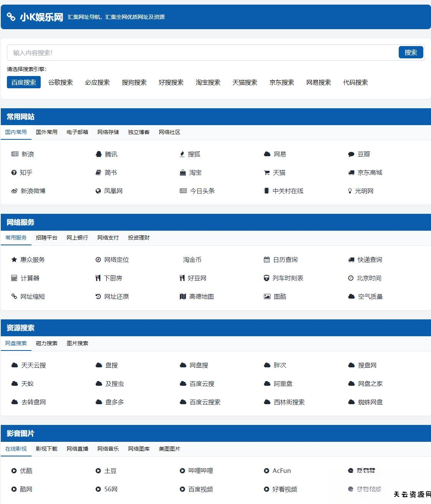
Task: Click the calculator icon beside 计算器
Action: coord(14,278)
